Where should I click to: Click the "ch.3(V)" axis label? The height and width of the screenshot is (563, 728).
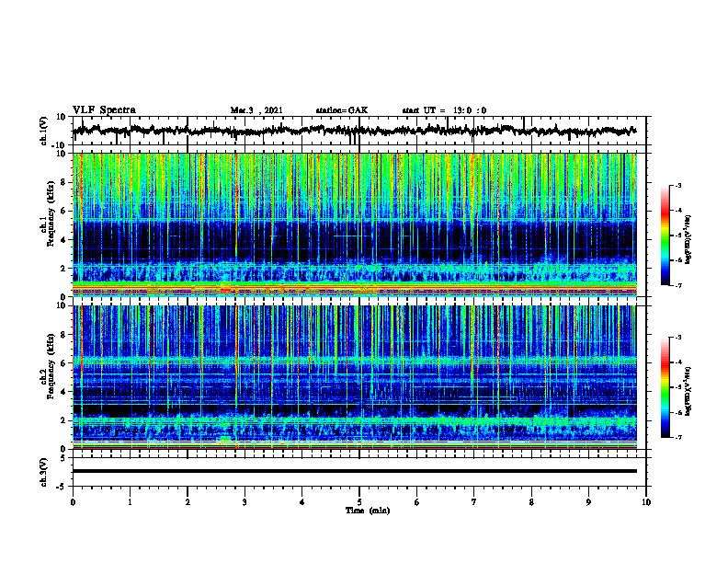click(x=43, y=473)
